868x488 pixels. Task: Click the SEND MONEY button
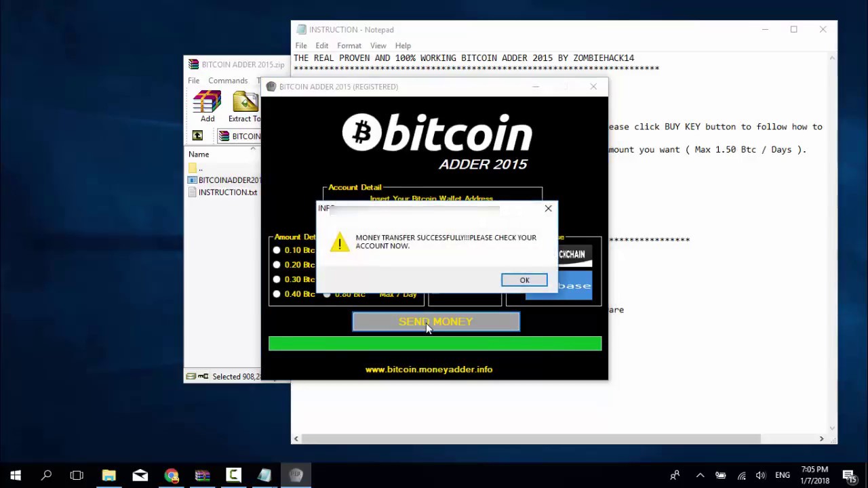point(436,322)
